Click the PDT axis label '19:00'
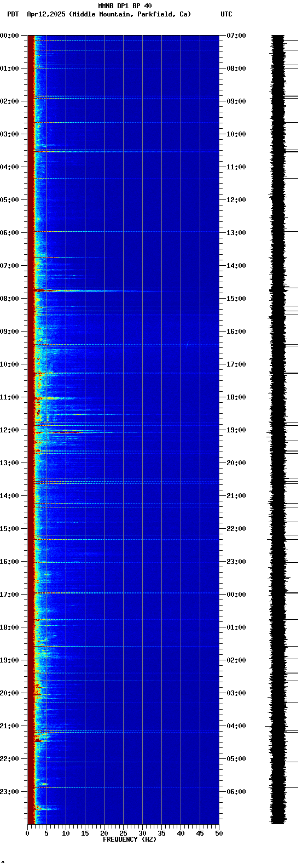Viewport: 302px width, 868px height. [x=9, y=660]
